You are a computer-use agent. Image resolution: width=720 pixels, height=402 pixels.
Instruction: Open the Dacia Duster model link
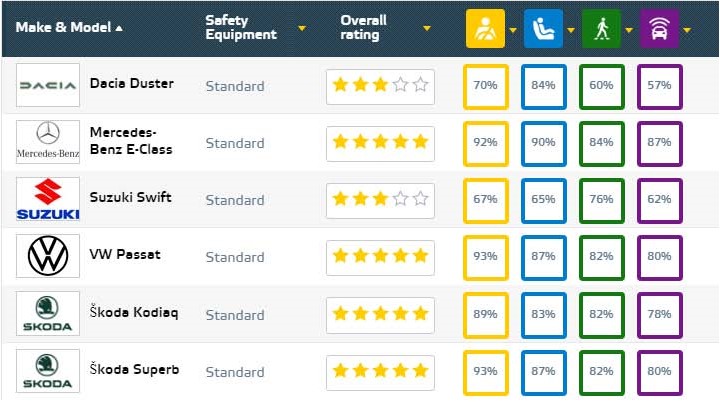click(131, 83)
